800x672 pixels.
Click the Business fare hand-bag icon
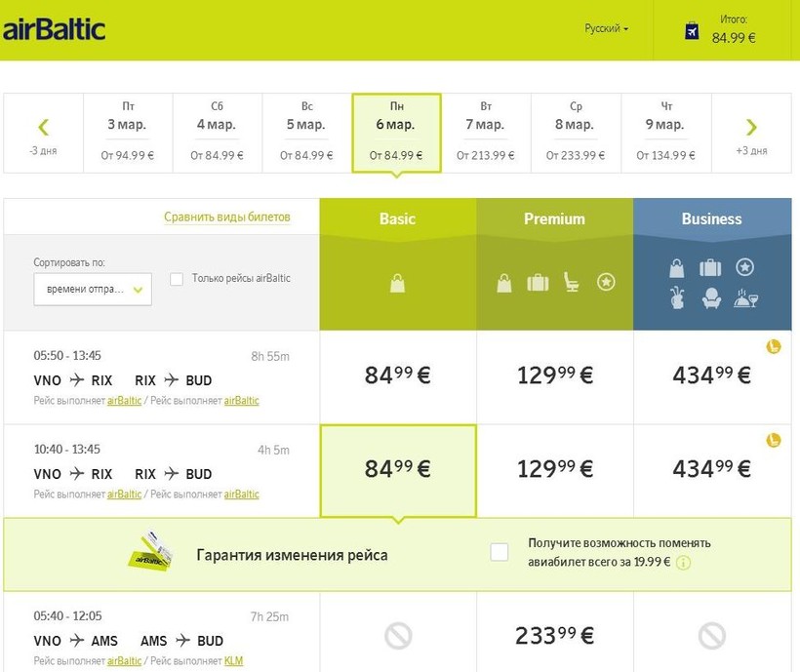click(676, 268)
